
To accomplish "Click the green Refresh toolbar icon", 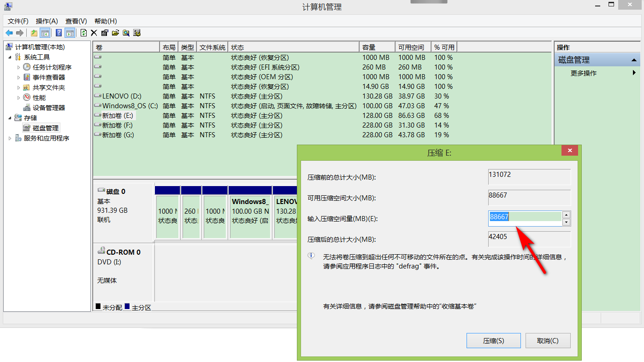I will click(83, 33).
